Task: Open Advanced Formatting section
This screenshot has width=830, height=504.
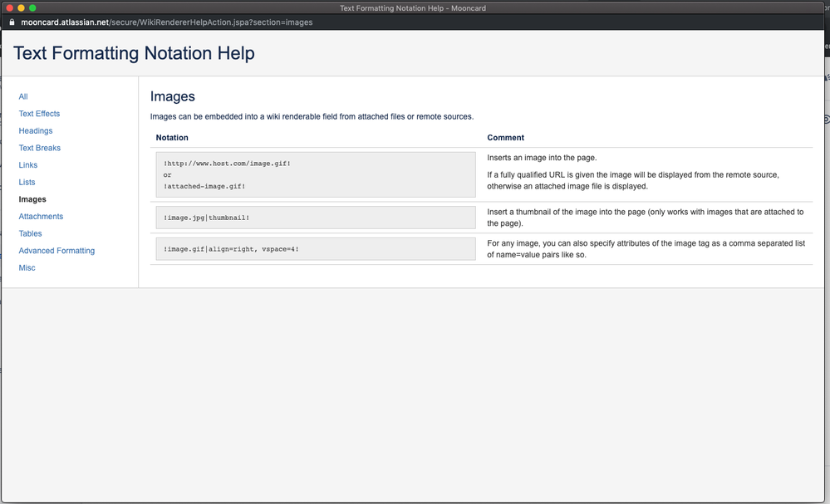Action: (56, 251)
